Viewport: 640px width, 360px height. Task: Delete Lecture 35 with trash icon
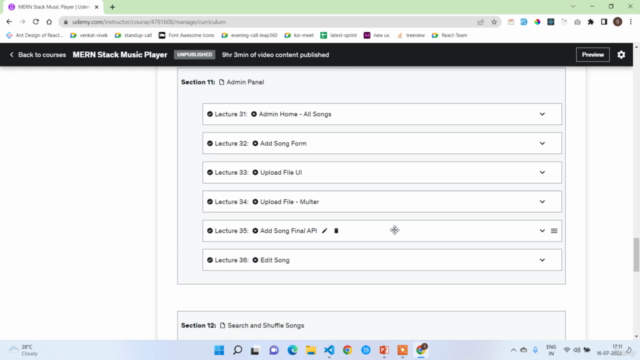pyautogui.click(x=336, y=231)
